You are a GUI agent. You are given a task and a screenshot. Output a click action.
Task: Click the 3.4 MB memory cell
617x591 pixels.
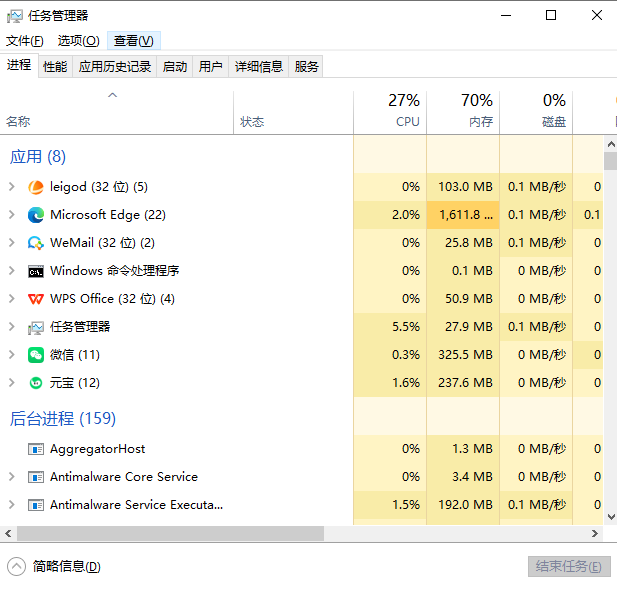(x=463, y=477)
